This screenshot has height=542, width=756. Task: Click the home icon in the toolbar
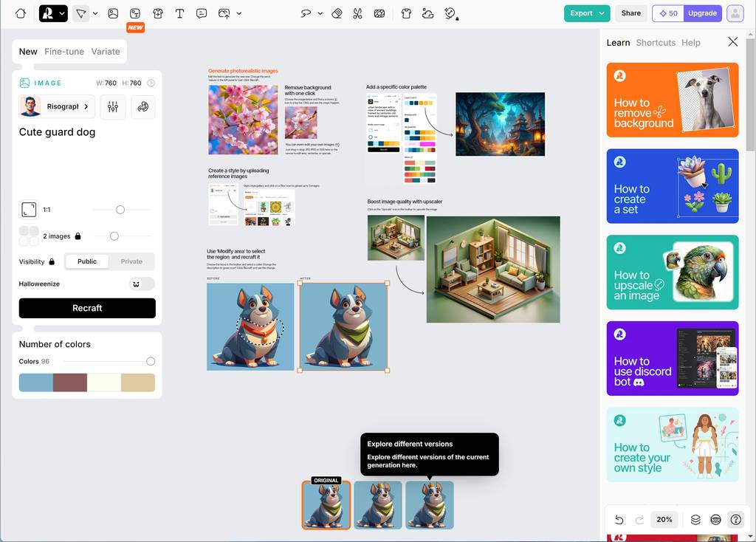click(20, 13)
